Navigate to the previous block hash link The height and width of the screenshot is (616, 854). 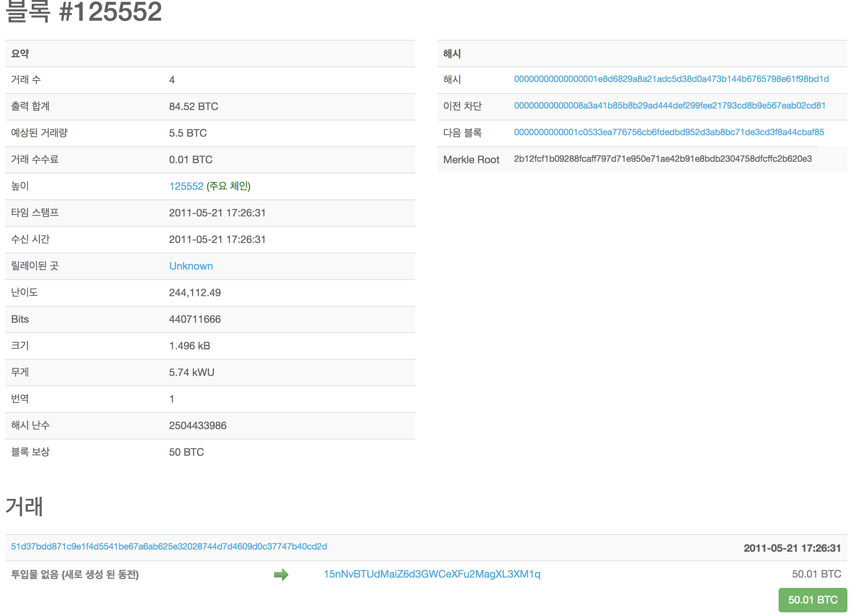tap(669, 106)
